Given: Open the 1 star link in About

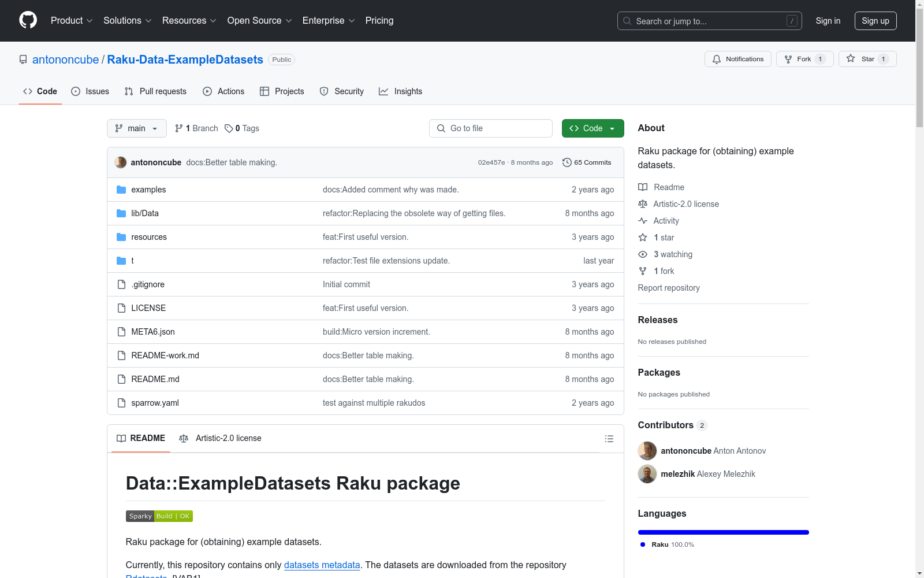Looking at the screenshot, I should point(664,238).
